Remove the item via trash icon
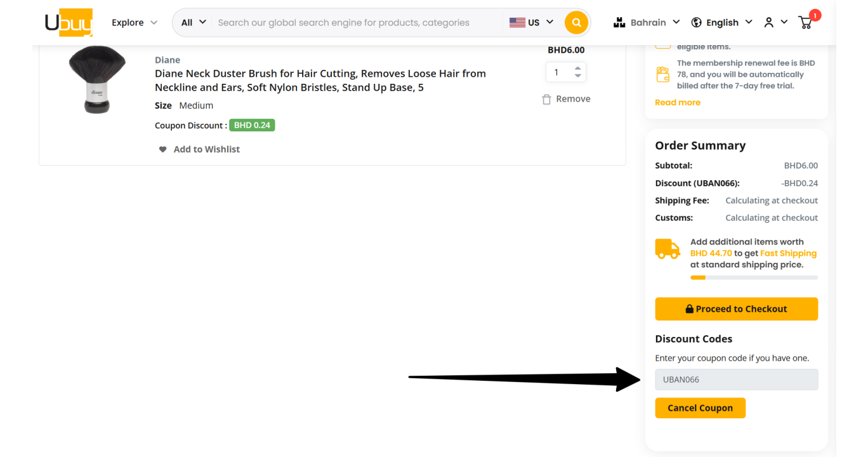Image resolution: width=868 pixels, height=457 pixels. click(x=546, y=99)
